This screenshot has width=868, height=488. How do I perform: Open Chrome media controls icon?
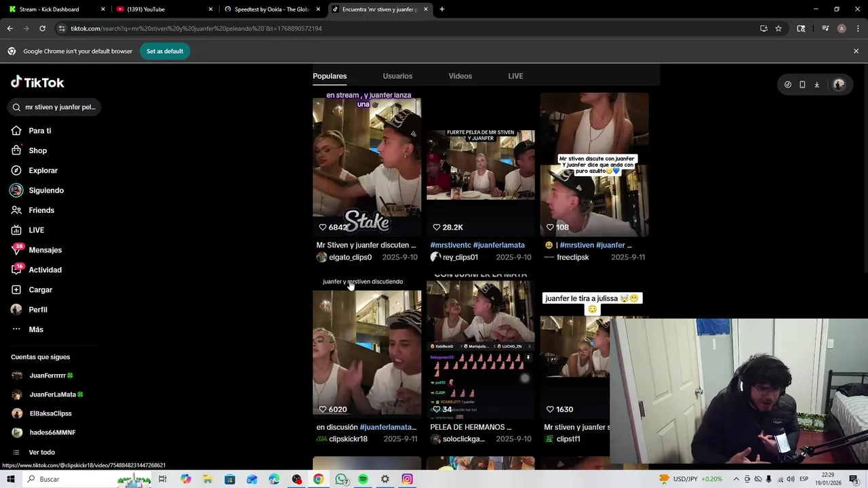pyautogui.click(x=825, y=28)
